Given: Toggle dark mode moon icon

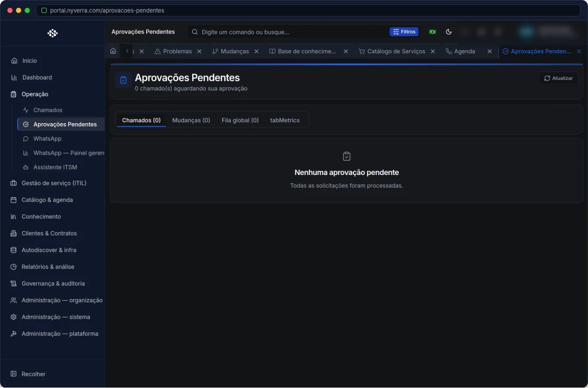Looking at the screenshot, I should coord(449,32).
